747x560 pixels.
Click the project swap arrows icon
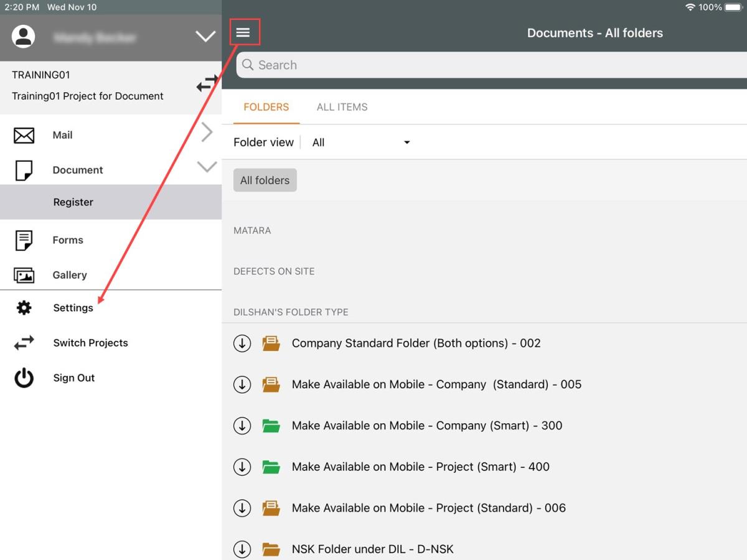[x=207, y=83]
